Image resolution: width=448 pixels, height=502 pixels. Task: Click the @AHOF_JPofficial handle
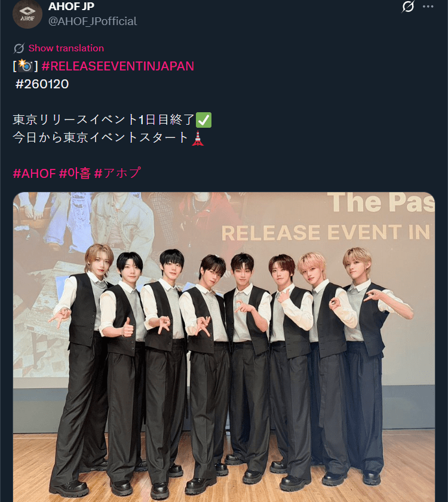click(93, 21)
